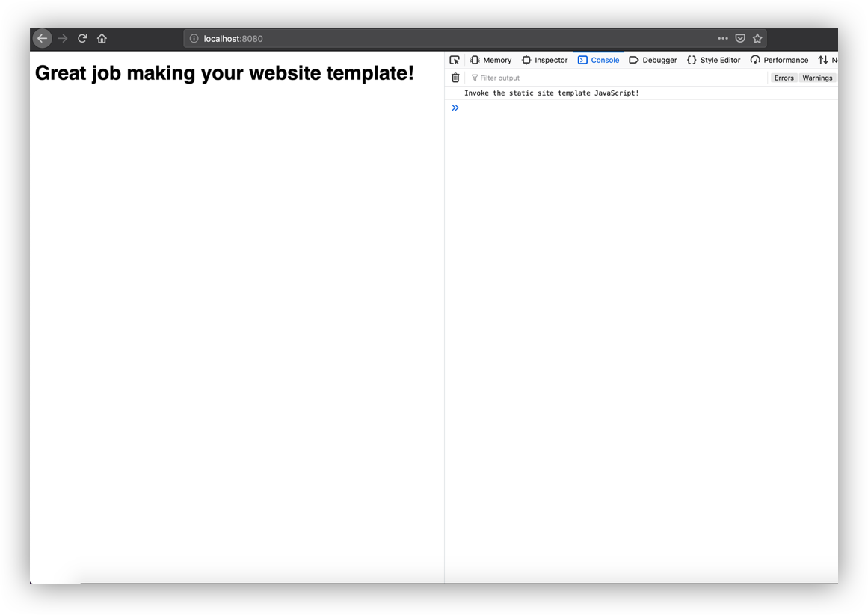Click the console log message text
Image resolution: width=868 pixels, height=615 pixels.
(x=551, y=93)
